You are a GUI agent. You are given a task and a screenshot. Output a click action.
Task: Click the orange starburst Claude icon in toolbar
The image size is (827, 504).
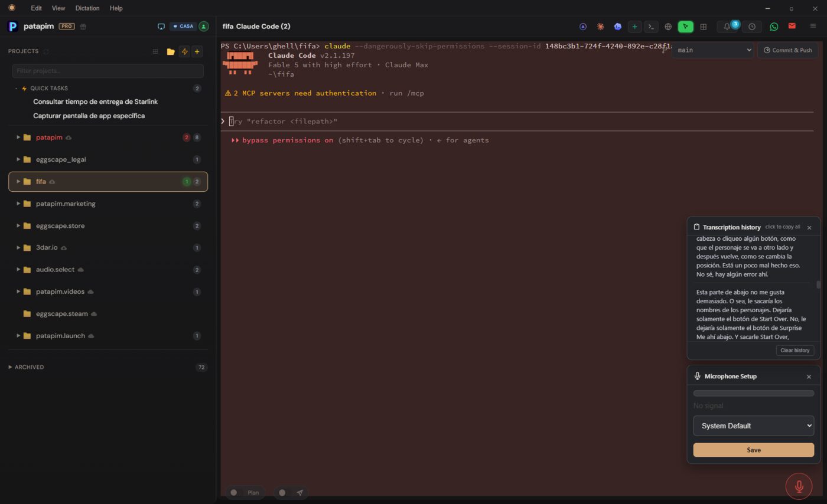(x=600, y=27)
